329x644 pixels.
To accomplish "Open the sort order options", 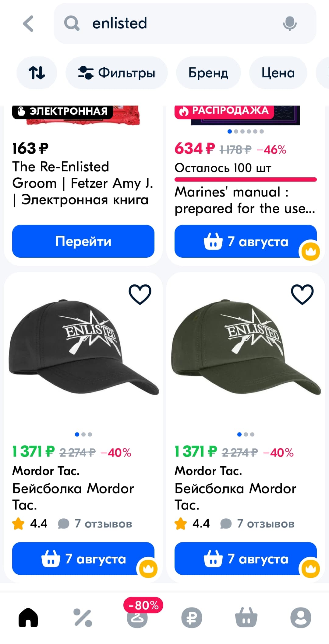I will point(37,73).
